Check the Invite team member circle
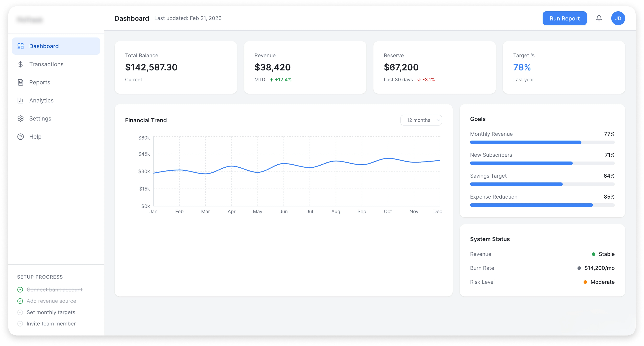This screenshot has width=644, height=346. (x=20, y=324)
